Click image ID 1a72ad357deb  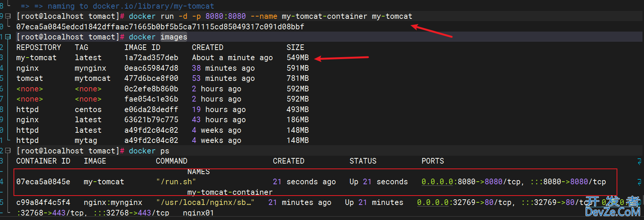[151, 58]
